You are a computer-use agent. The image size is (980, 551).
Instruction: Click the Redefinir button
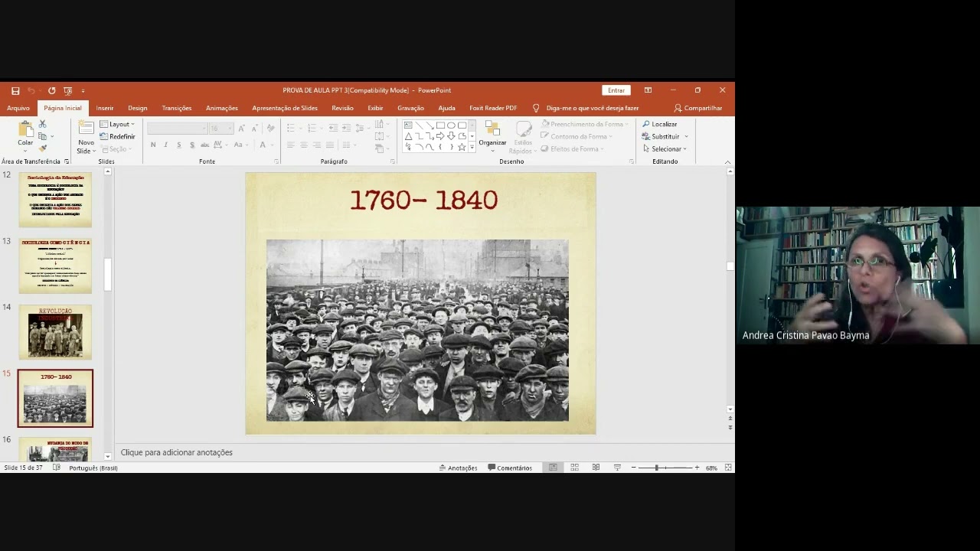(x=118, y=136)
